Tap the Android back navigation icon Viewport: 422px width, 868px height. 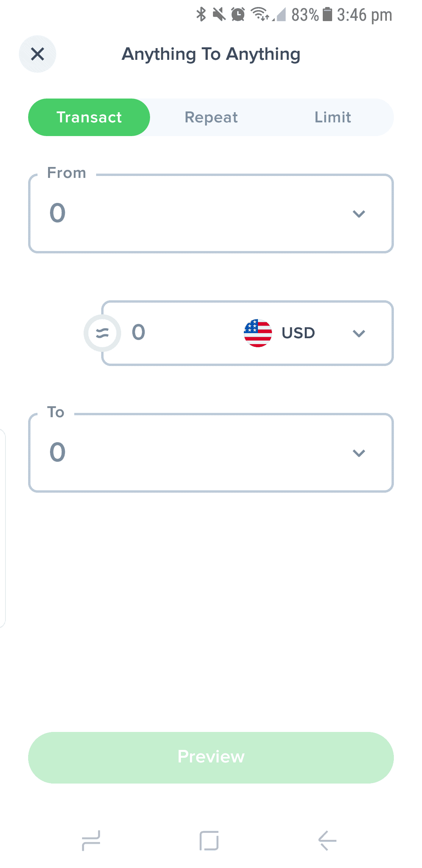327,841
